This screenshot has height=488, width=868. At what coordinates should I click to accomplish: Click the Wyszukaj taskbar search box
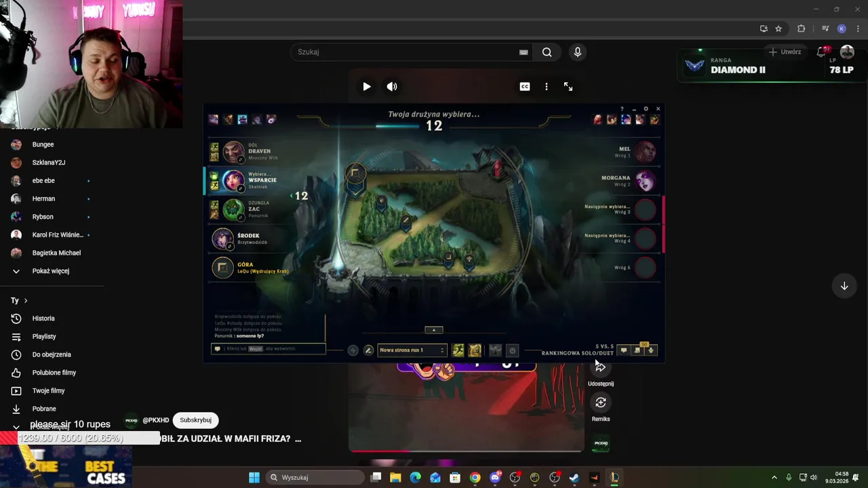315,477
